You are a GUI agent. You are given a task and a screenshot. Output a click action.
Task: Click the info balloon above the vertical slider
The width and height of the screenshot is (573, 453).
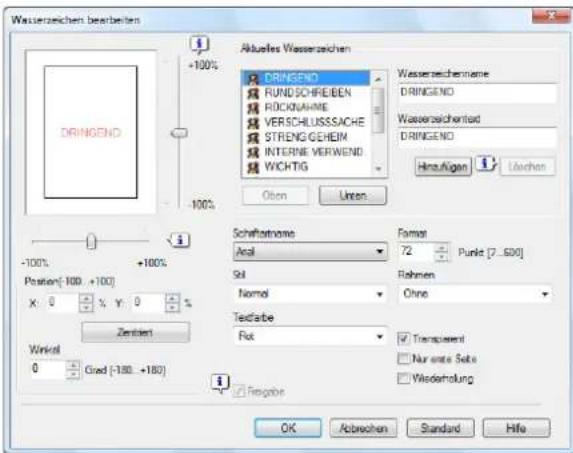[200, 45]
